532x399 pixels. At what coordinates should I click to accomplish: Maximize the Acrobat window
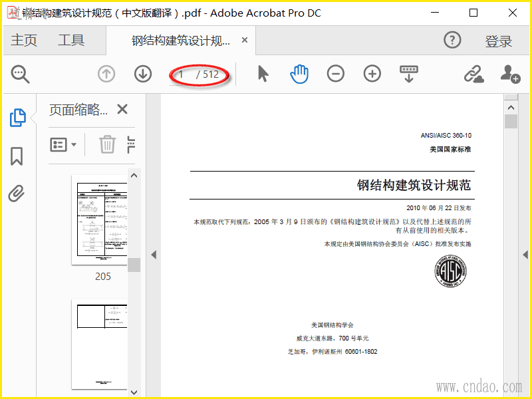(473, 13)
